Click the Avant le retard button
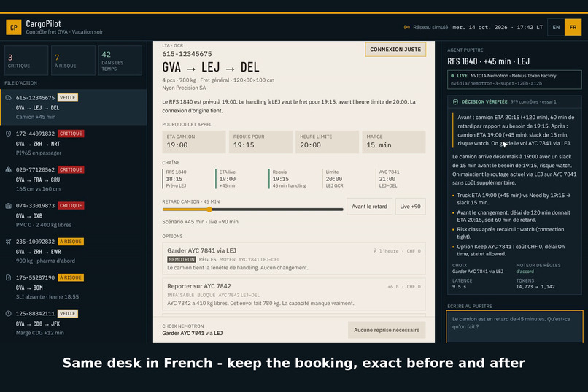This screenshot has height=392, width=588. point(369,207)
